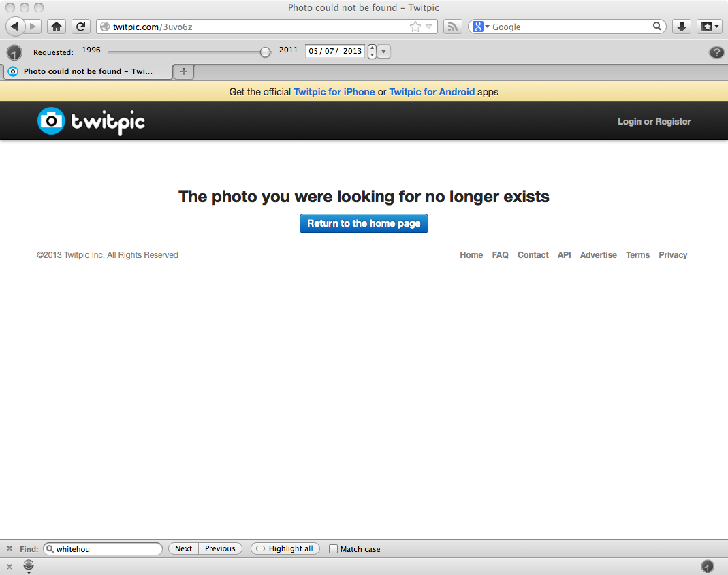
Task: Click into the 05/07/2013 date field
Action: pyautogui.click(x=335, y=51)
